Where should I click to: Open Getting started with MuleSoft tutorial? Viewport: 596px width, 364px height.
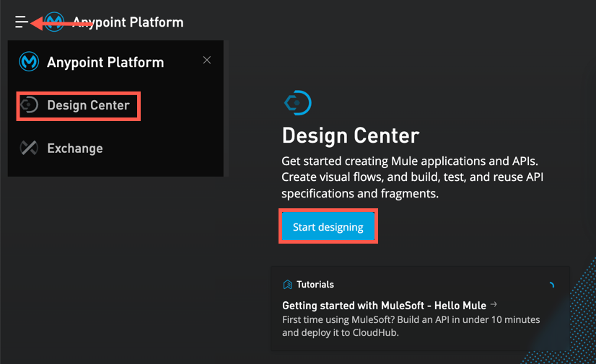(x=385, y=306)
